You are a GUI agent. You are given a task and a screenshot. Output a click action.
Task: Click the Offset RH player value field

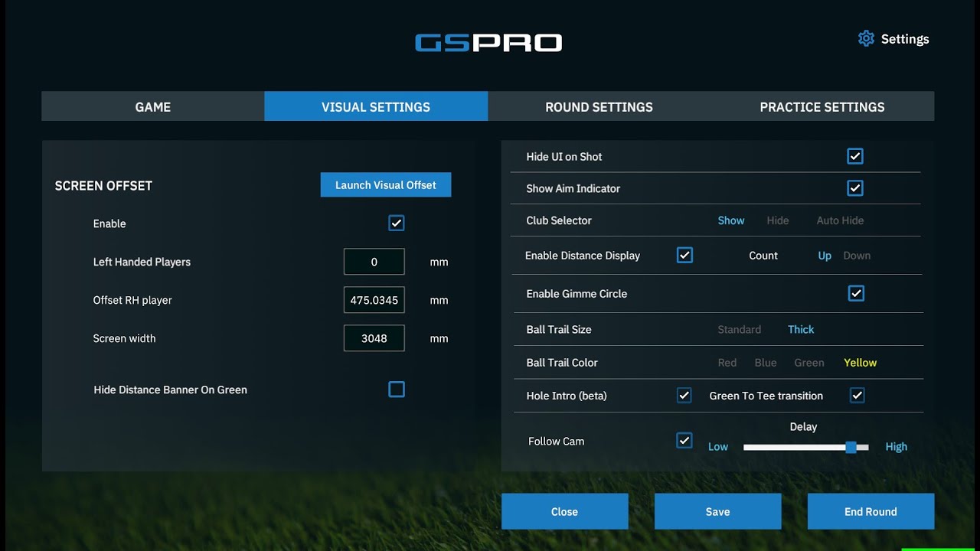pyautogui.click(x=374, y=300)
